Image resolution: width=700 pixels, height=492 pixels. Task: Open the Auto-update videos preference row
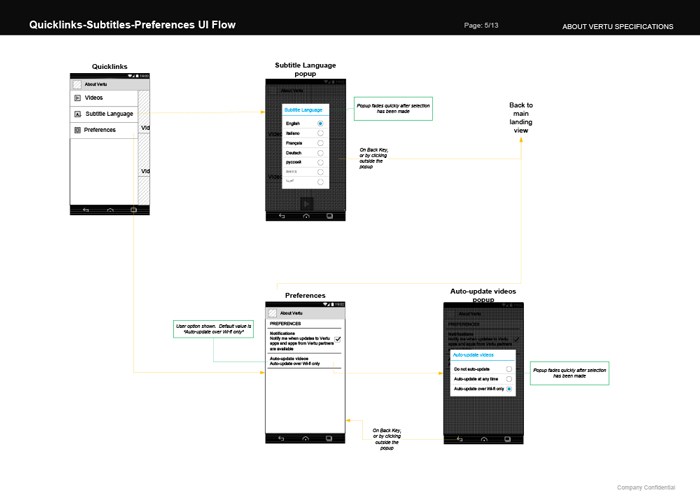[x=304, y=361]
